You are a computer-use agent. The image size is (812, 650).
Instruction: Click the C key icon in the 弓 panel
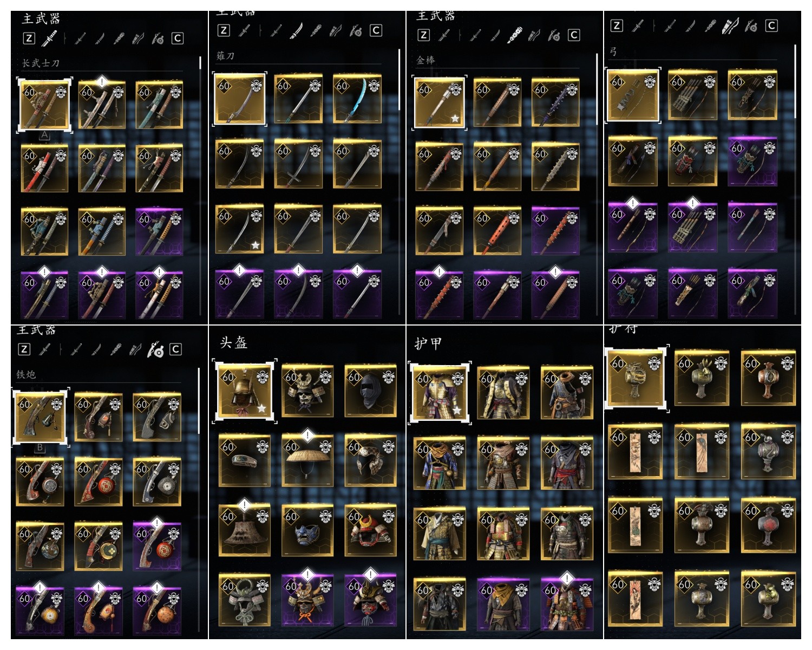[771, 25]
